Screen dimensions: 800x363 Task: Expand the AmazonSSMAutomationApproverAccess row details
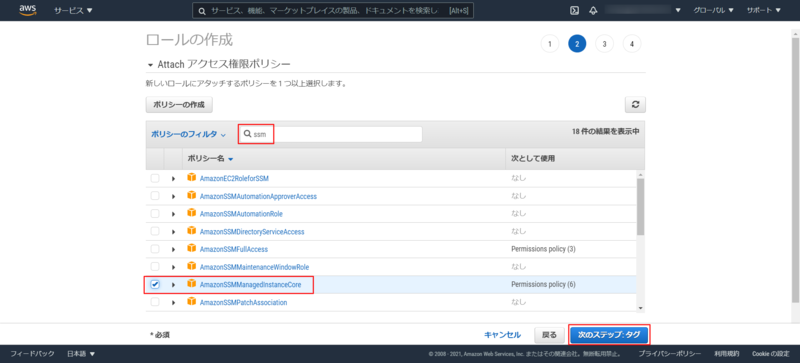pyautogui.click(x=173, y=197)
